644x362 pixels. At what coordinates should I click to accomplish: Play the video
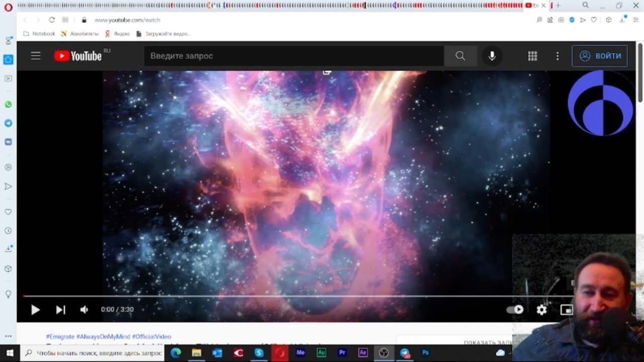point(35,310)
